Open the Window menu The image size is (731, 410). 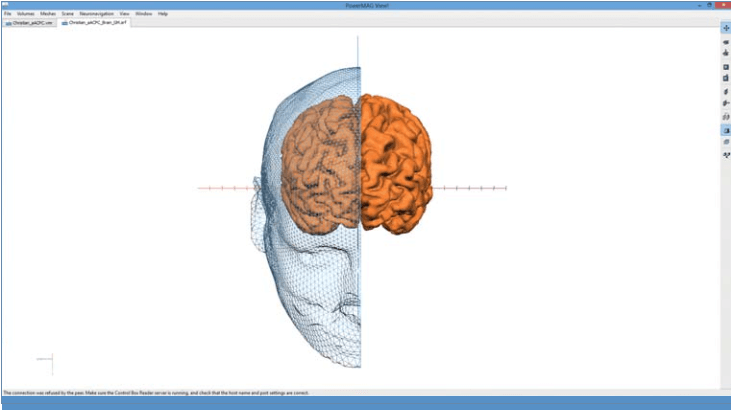[144, 14]
